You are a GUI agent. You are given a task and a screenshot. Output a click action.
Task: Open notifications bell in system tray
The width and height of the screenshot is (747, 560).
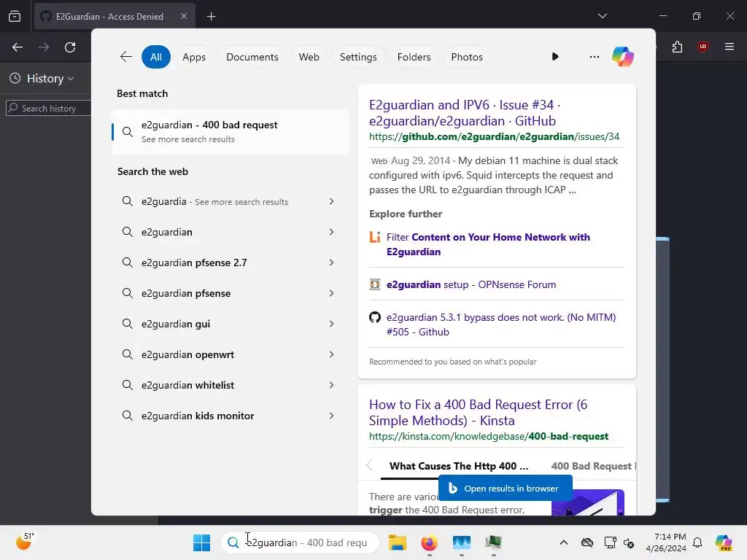[697, 542]
